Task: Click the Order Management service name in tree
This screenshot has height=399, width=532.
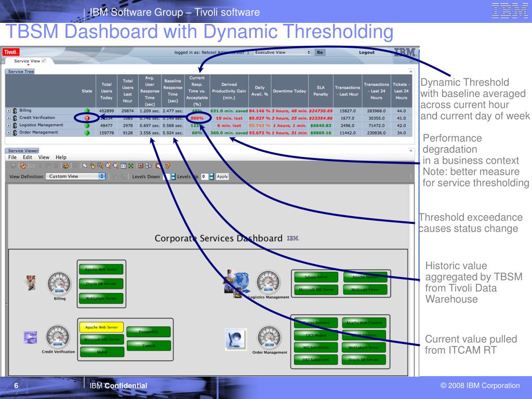Action: pos(38,132)
